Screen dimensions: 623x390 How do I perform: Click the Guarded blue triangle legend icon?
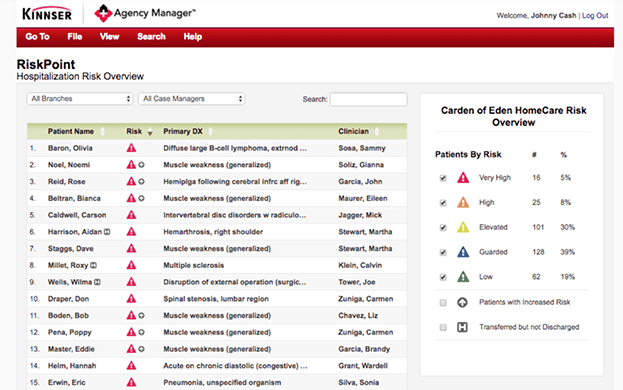coord(463,252)
